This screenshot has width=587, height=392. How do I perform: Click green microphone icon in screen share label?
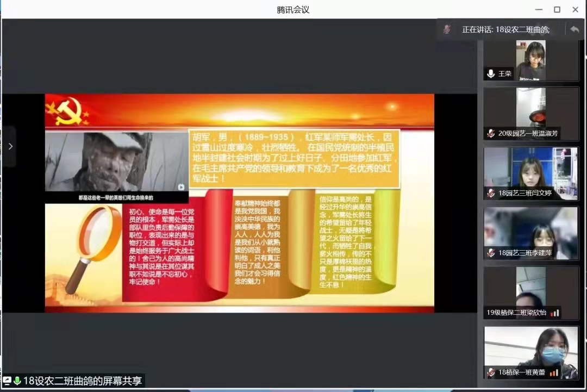tap(17, 381)
